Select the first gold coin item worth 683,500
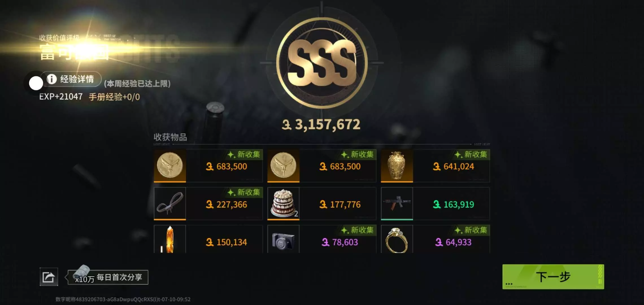Viewport: 644px width, 305px height. 170,166
